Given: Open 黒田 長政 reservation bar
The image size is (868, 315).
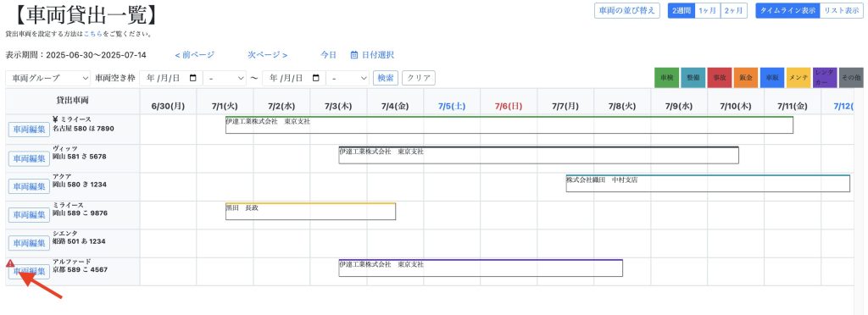Looking at the screenshot, I should 310,211.
